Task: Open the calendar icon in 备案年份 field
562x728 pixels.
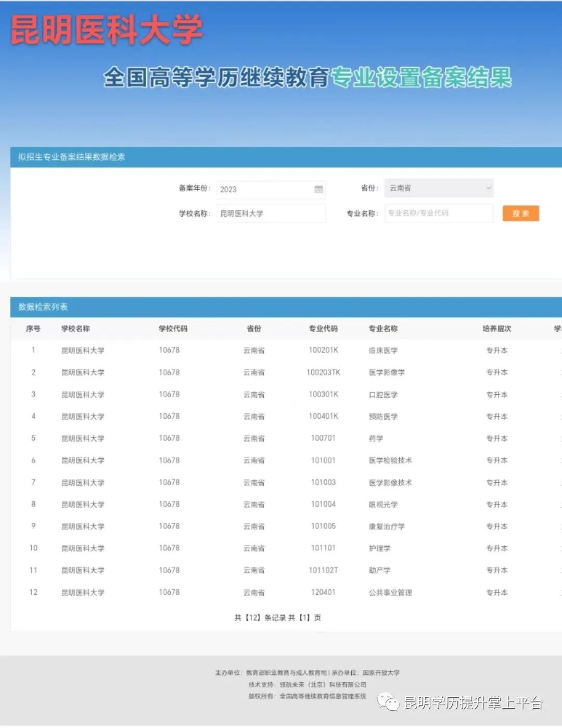Action: pos(319,189)
